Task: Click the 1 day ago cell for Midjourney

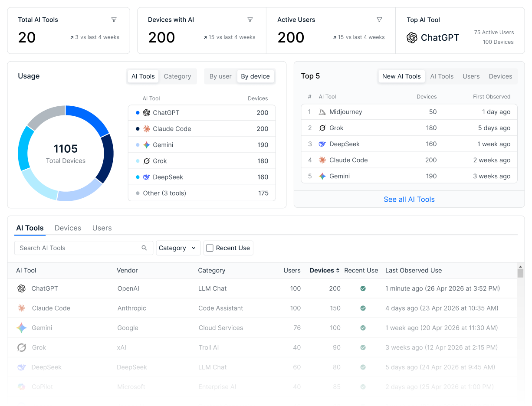Action: point(496,112)
